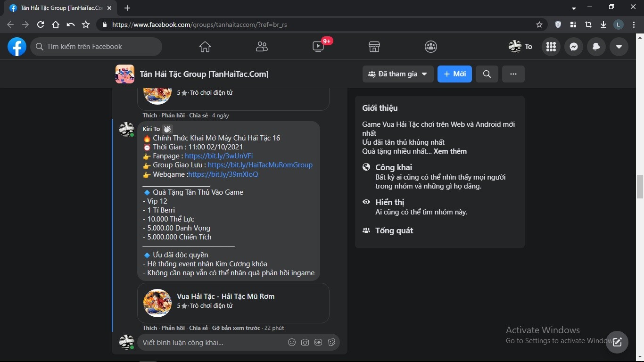Open the browser profile L avatar
644x362 pixels.
tap(619, 25)
